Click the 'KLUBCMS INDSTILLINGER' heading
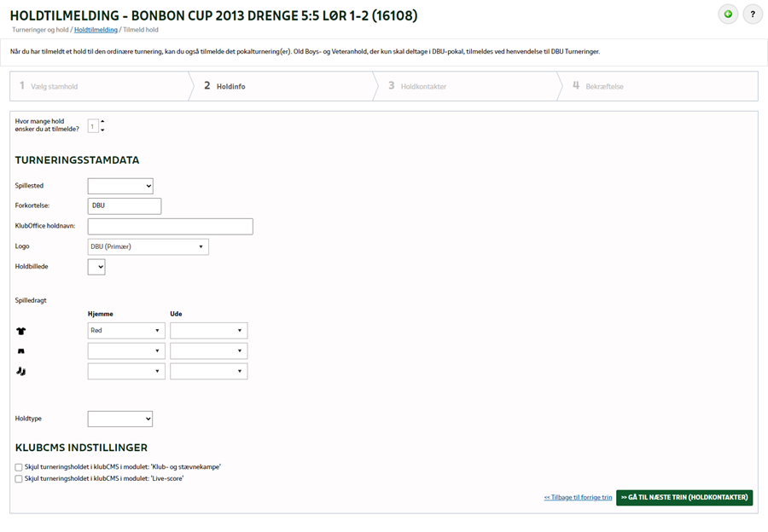768x532 pixels. [x=81, y=448]
